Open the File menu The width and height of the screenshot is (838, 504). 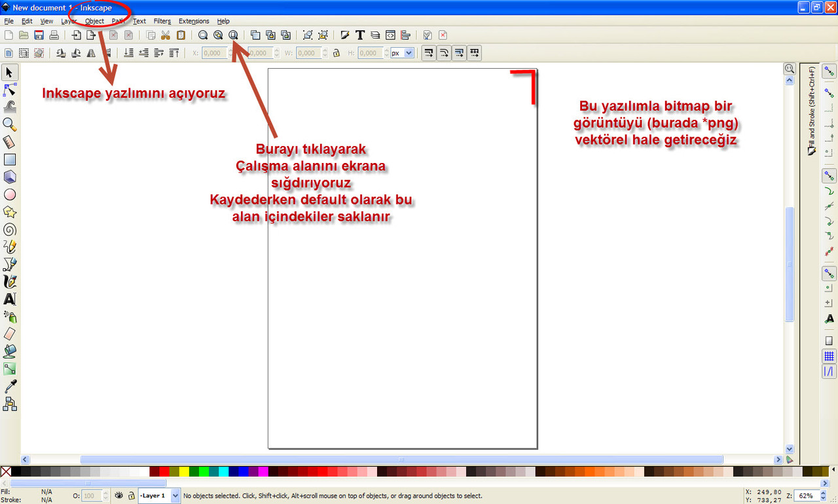pyautogui.click(x=9, y=21)
